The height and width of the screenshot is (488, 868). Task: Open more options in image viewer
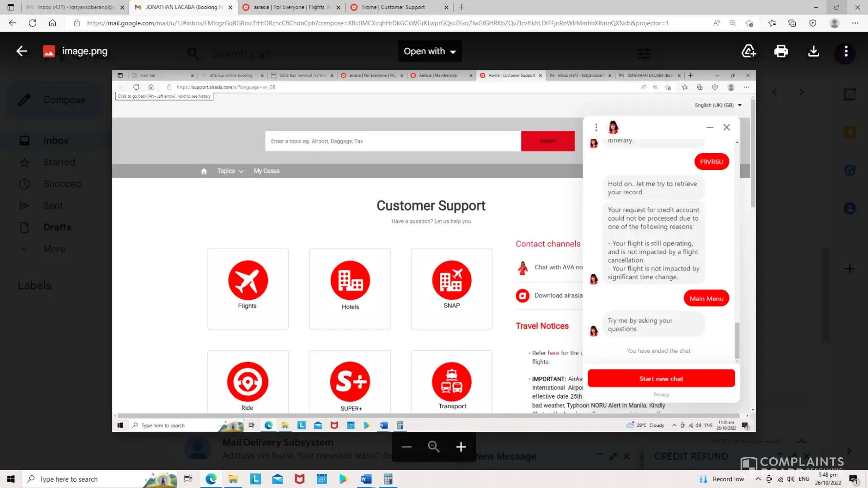tap(846, 51)
